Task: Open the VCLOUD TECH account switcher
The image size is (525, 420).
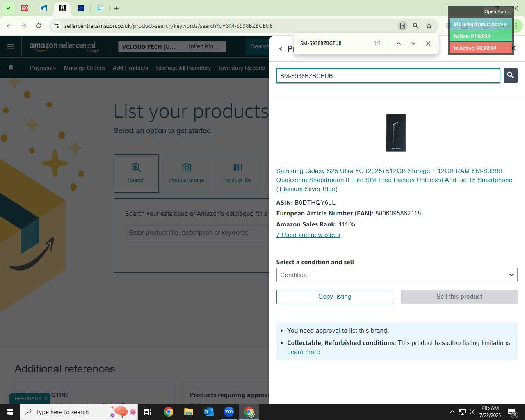Action: click(x=149, y=47)
